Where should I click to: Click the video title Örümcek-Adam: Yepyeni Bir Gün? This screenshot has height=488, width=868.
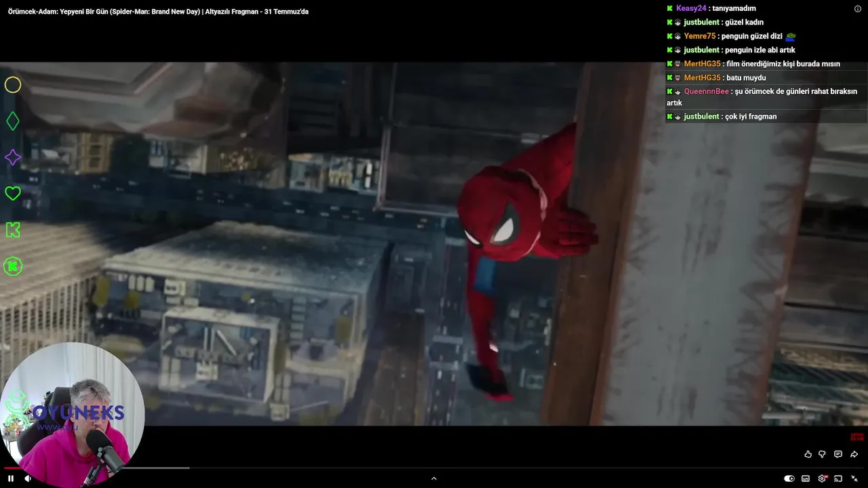[x=158, y=12]
